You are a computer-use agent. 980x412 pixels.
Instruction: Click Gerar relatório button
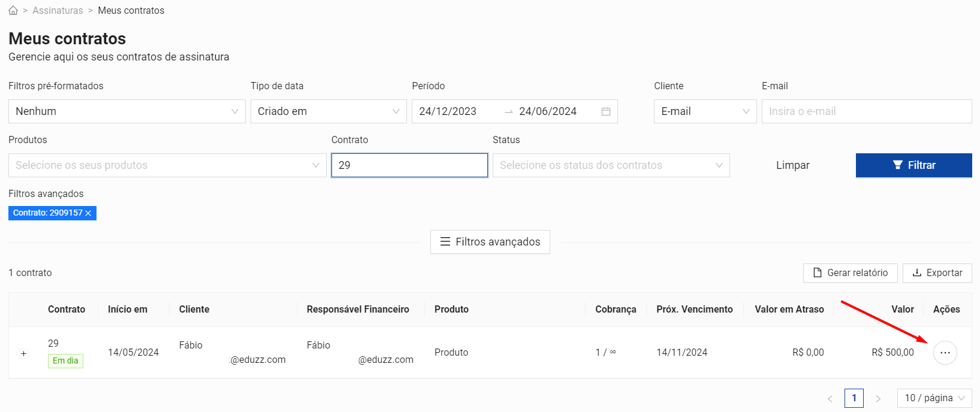pos(850,273)
